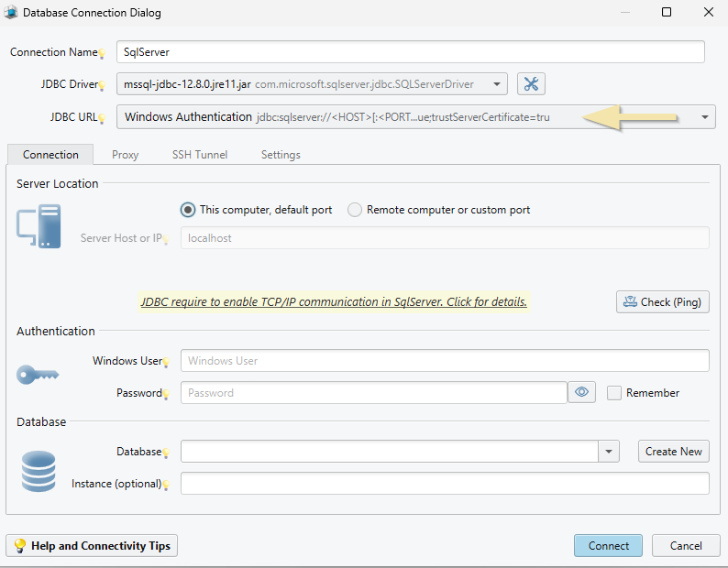
Task: Select This computer, default port option
Action: click(x=188, y=210)
